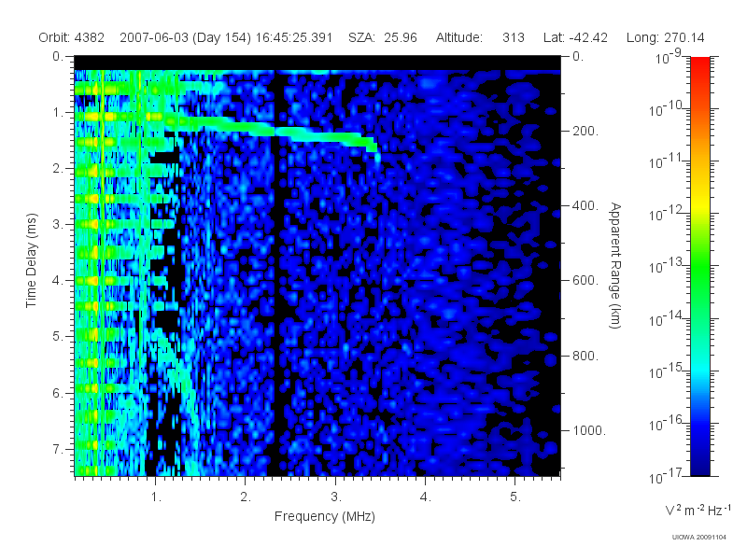The height and width of the screenshot is (560, 747).
Task: Click the yellow band of the color scale
Action: tap(700, 203)
